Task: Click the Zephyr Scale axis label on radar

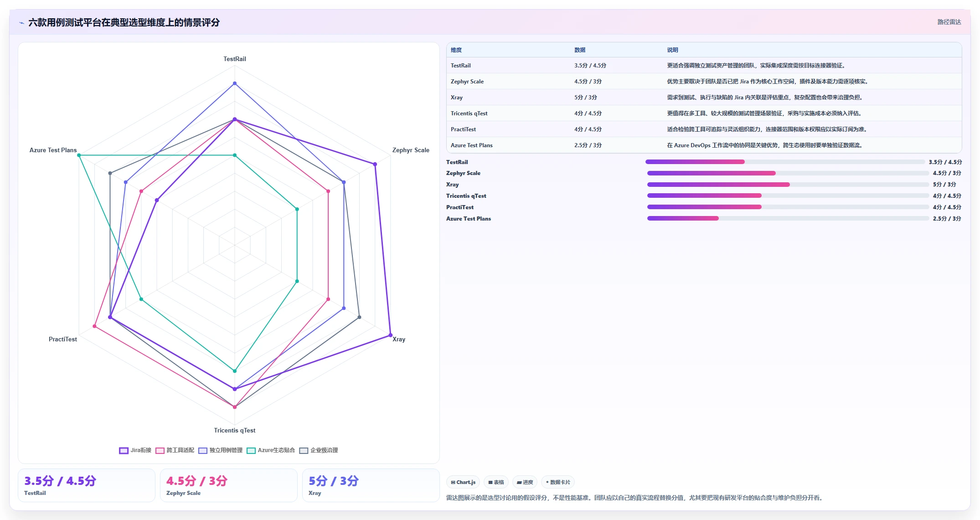Action: click(411, 150)
